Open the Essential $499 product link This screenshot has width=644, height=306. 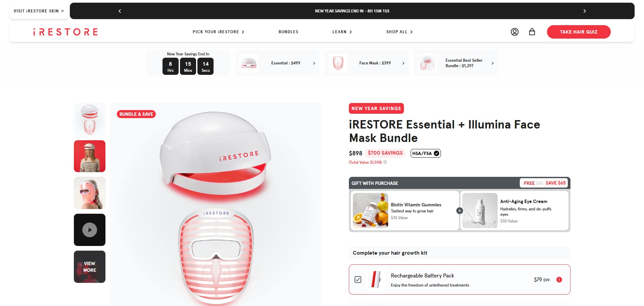click(277, 63)
